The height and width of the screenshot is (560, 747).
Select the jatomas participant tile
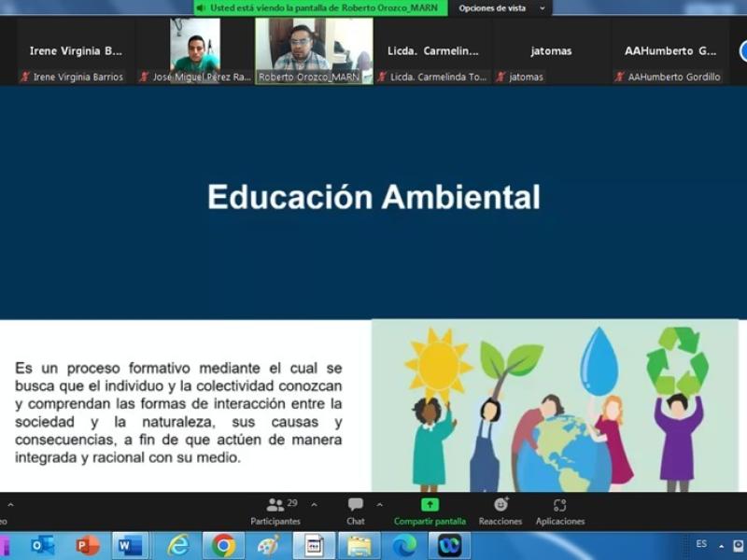click(552, 51)
